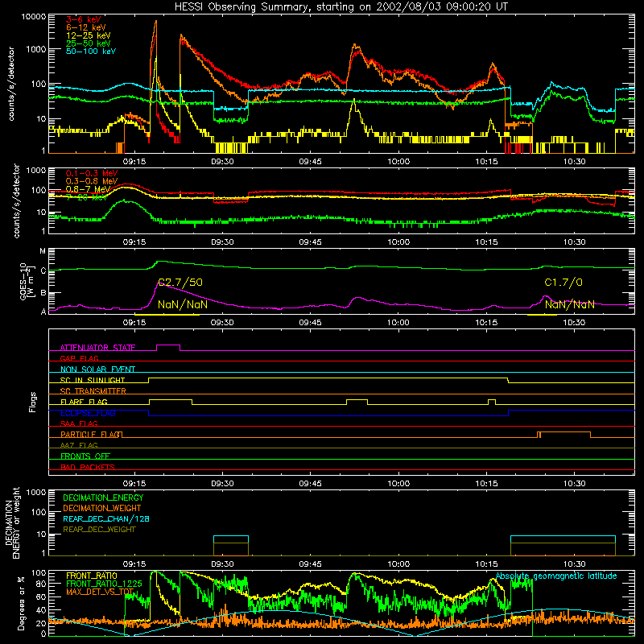
Task: Click the 10000 y-axis tick label
Action: click(34, 17)
